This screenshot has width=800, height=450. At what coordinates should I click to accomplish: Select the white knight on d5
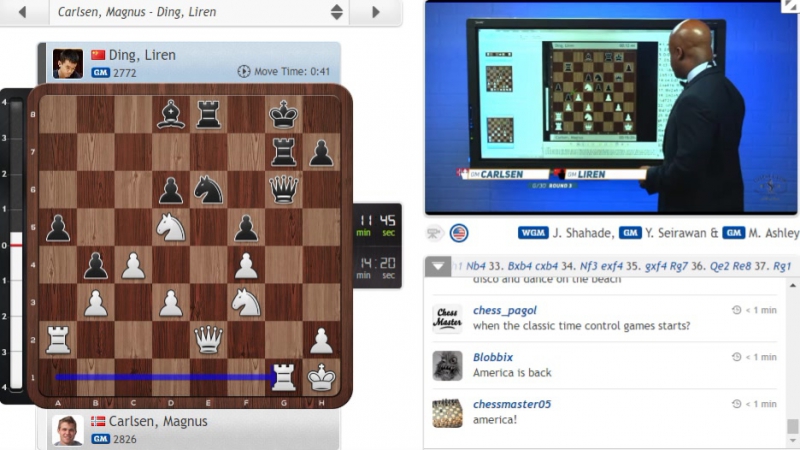[171, 227]
